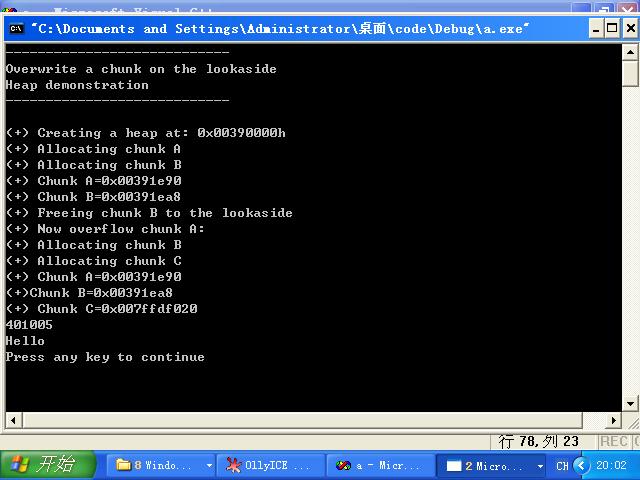
Task: Switch to the OllyICE taskbar item
Action: [x=271, y=465]
